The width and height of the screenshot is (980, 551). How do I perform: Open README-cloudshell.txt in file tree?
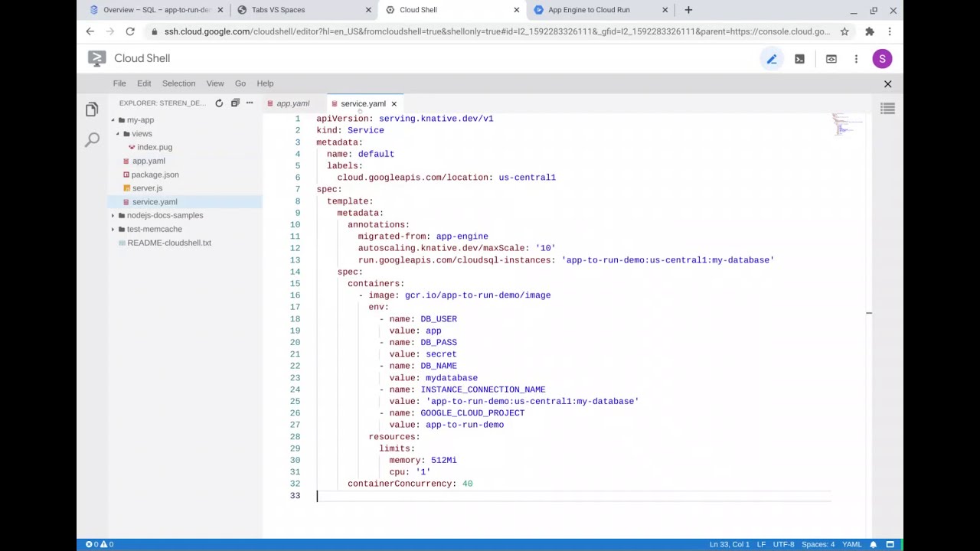(x=169, y=243)
